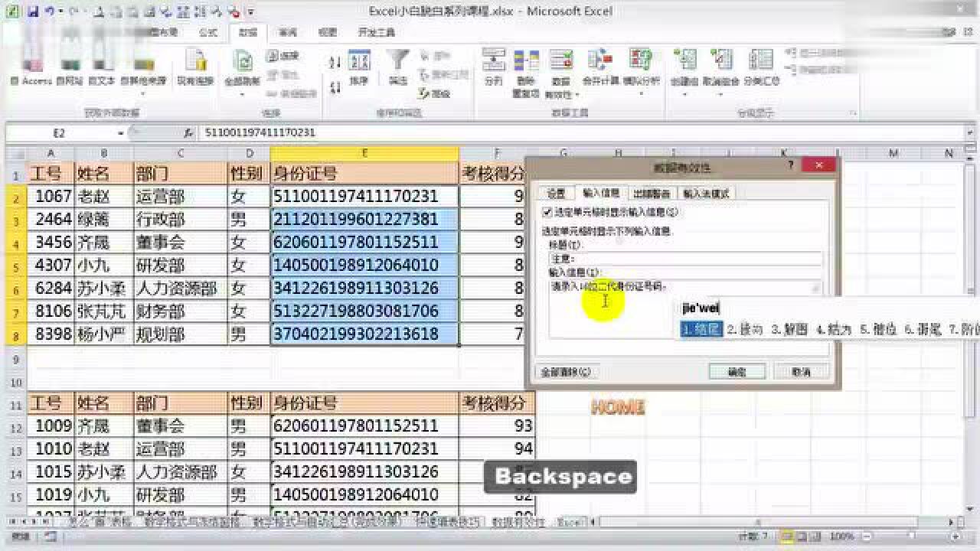Click the Undo arrow icon

click(x=51, y=11)
